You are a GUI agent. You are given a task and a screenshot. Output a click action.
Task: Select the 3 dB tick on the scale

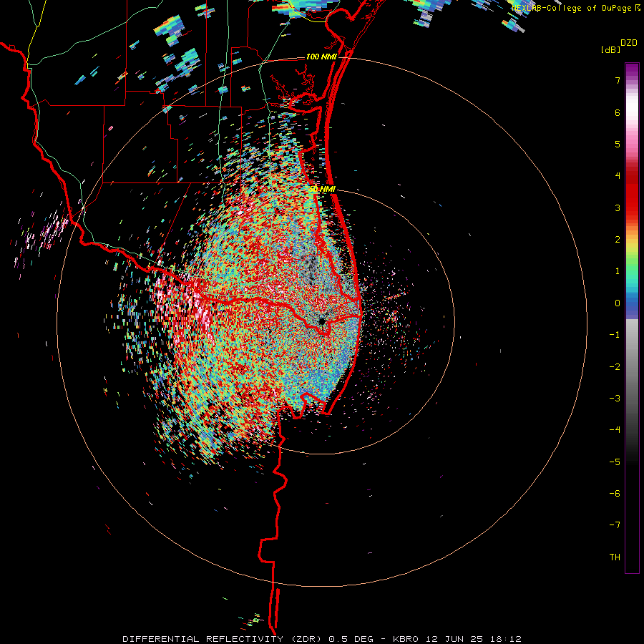coord(618,208)
